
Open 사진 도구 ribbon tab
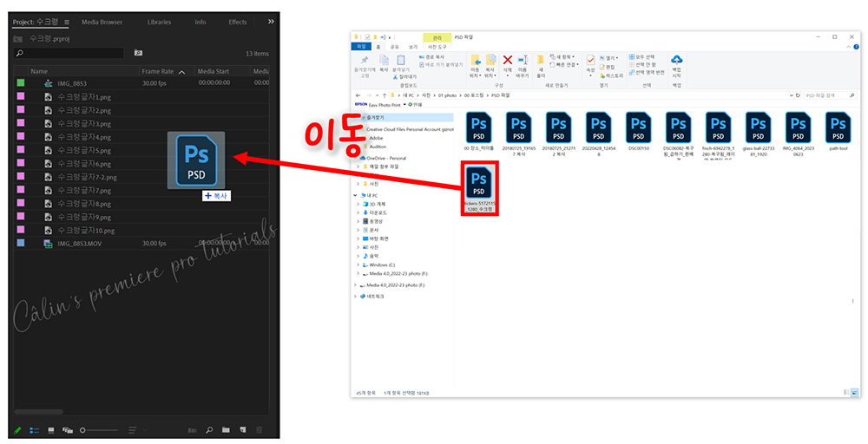point(437,47)
